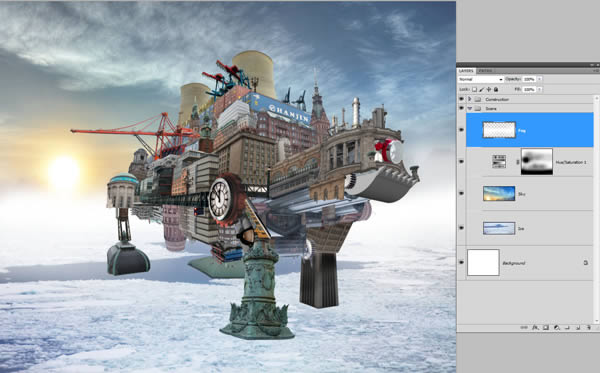Click the link layers icon in panel footer
The height and width of the screenshot is (373, 600).
pos(524,327)
